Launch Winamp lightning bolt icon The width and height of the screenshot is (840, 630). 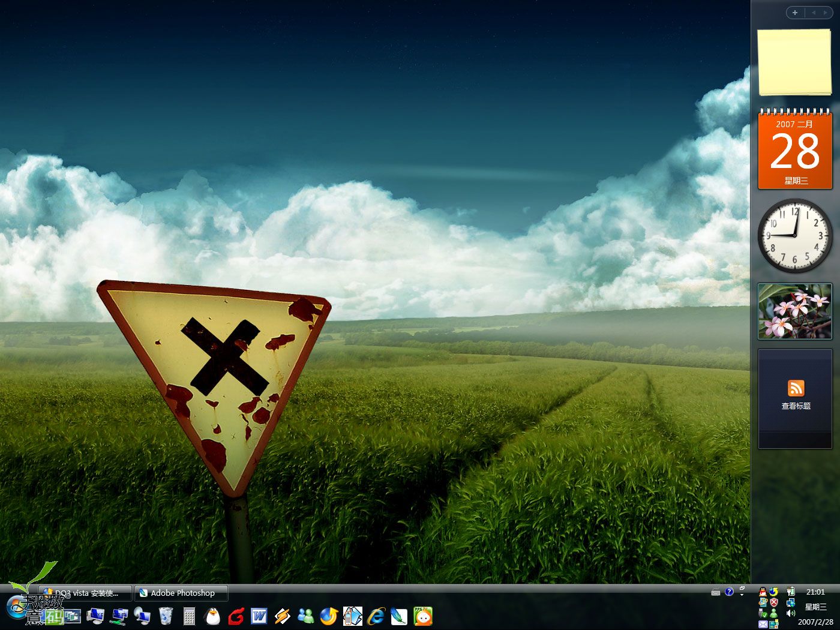[283, 616]
